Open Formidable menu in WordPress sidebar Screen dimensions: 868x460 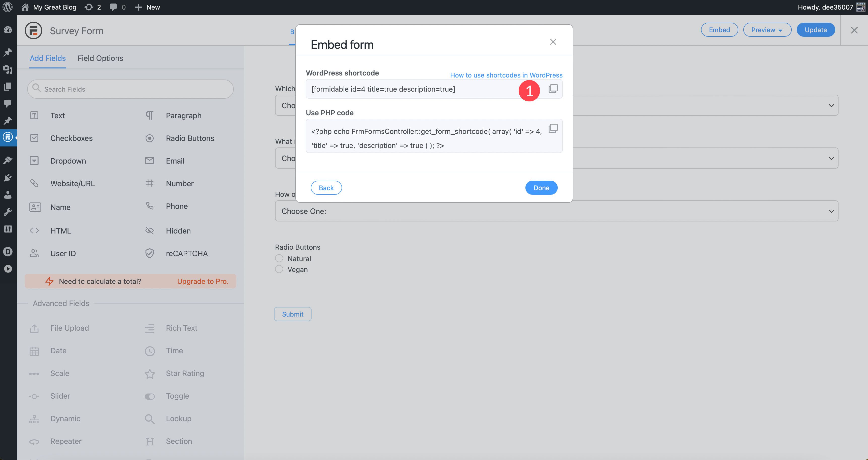point(8,137)
